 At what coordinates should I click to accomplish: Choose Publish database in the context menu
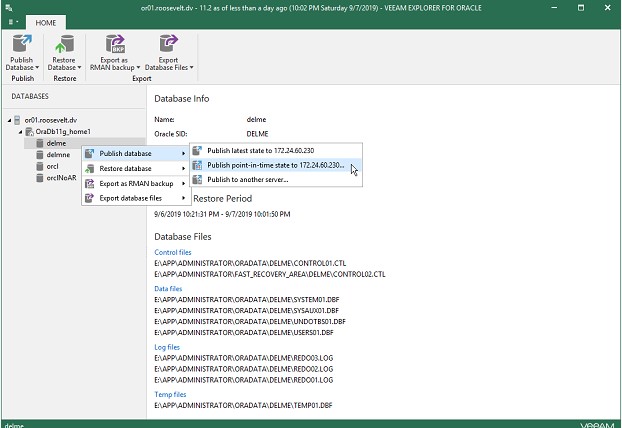[136, 154]
